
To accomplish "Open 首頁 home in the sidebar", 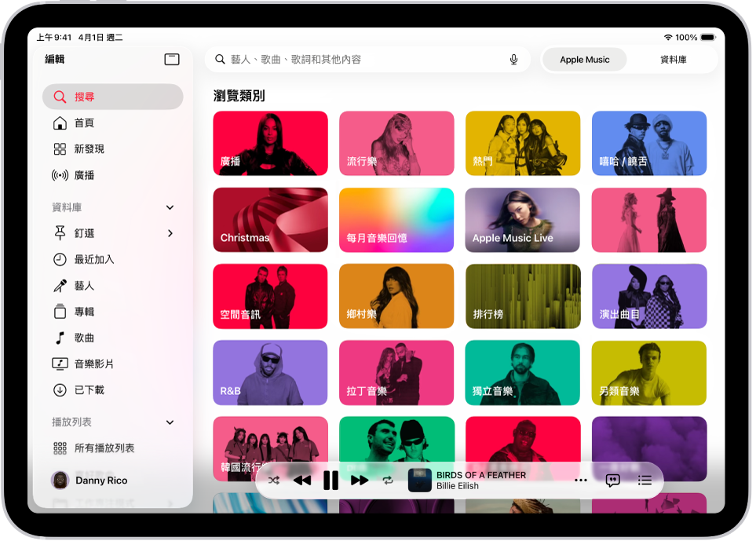I will (x=113, y=123).
